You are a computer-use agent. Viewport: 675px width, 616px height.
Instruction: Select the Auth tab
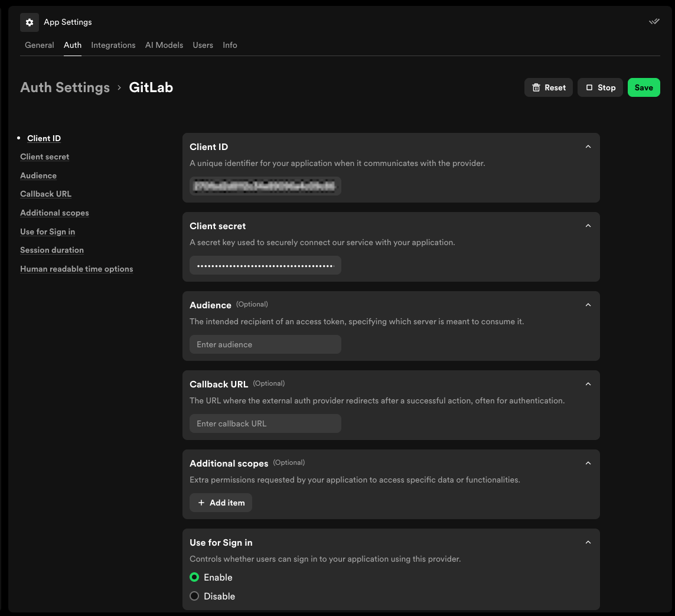tap(73, 45)
